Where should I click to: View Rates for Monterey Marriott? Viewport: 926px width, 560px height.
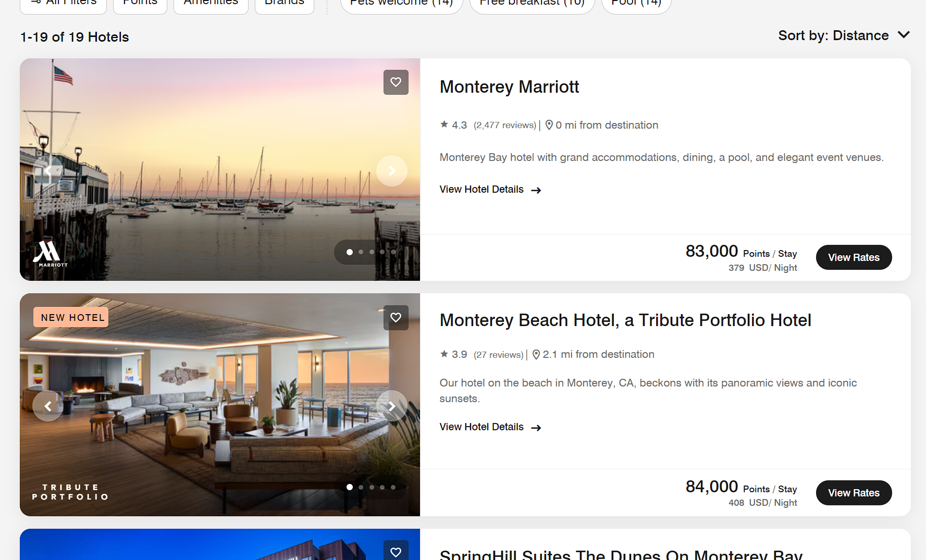[x=854, y=257]
